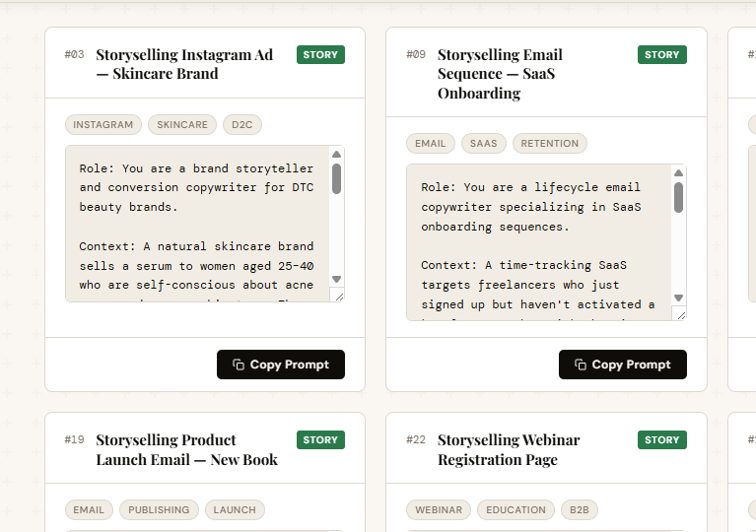756x532 pixels.
Task: Click the copy icon on the SaaS Onboarding card
Action: (x=581, y=365)
